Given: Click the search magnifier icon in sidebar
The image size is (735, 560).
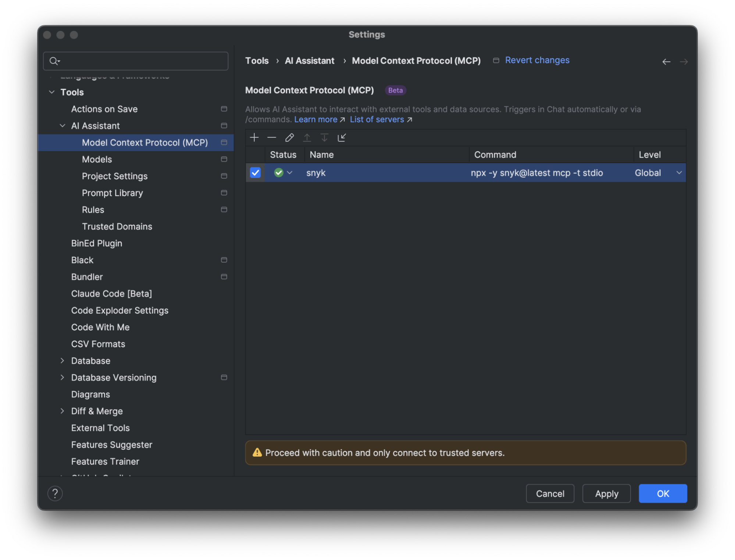Looking at the screenshot, I should [x=54, y=61].
